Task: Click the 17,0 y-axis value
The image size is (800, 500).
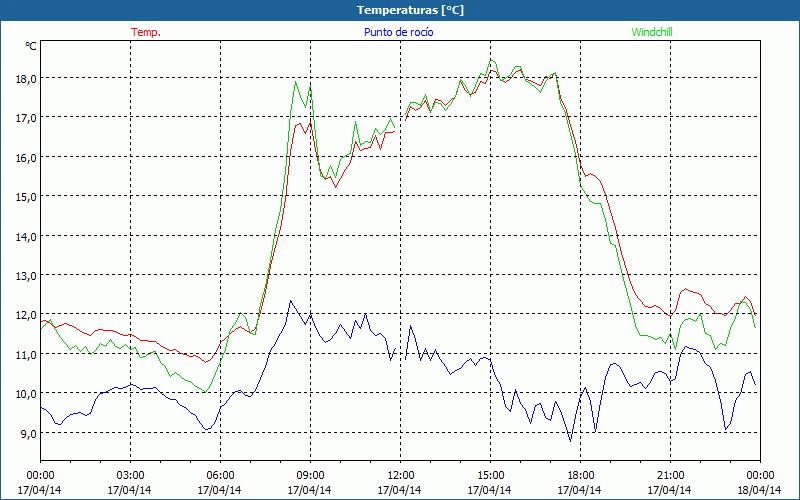Action: point(27,118)
